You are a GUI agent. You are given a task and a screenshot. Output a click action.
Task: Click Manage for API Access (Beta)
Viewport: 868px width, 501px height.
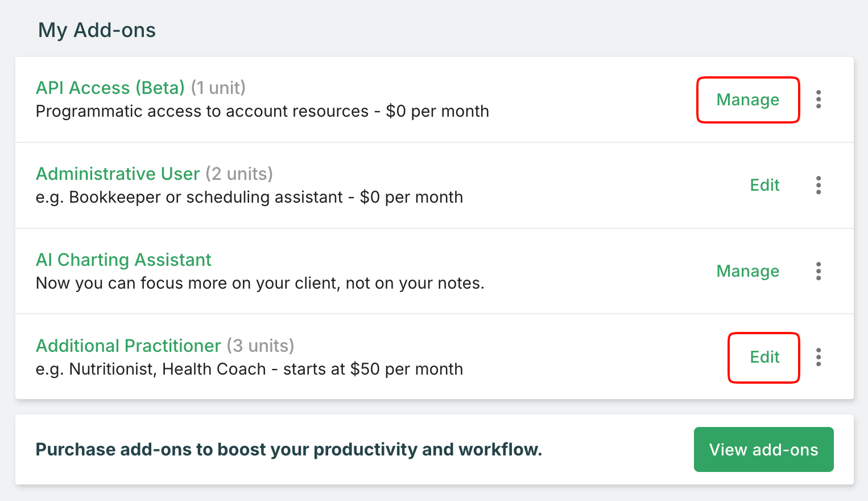(747, 100)
